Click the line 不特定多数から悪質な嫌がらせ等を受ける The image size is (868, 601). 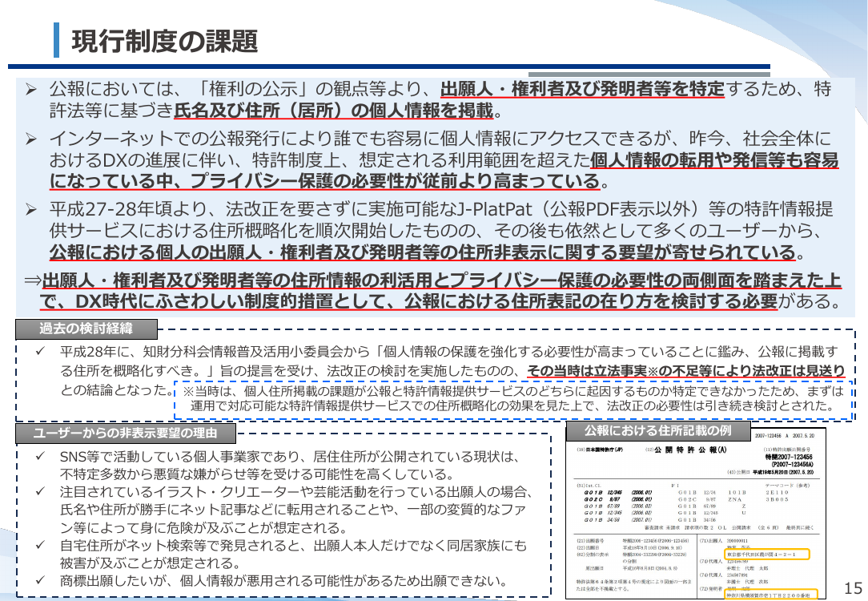(x=257, y=474)
